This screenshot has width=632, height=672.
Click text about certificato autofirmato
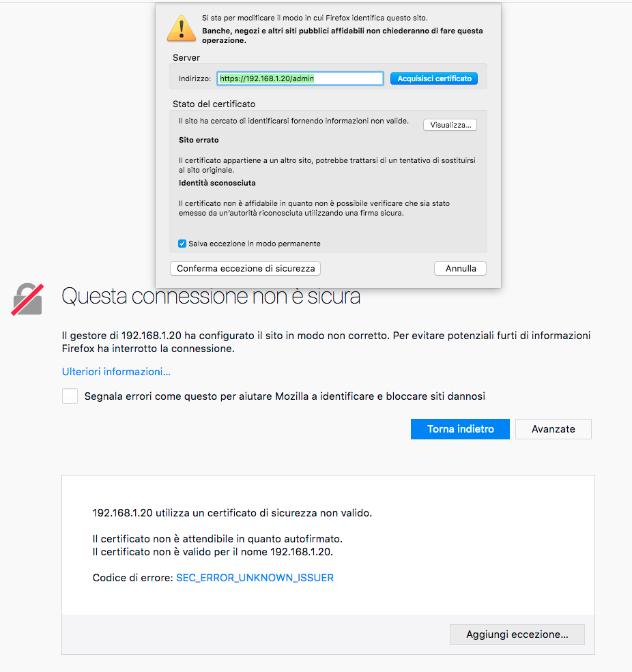[218, 539]
